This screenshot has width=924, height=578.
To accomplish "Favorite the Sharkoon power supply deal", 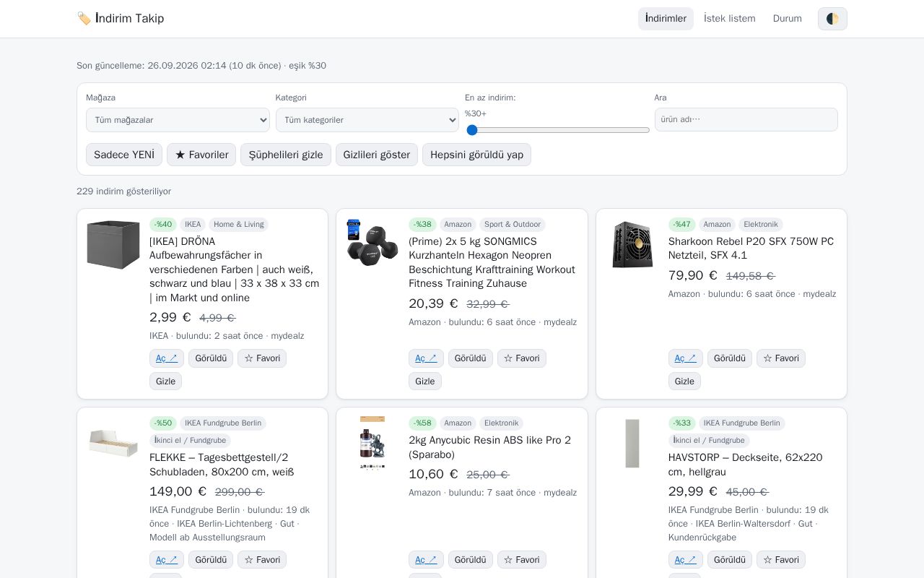I will point(781,358).
